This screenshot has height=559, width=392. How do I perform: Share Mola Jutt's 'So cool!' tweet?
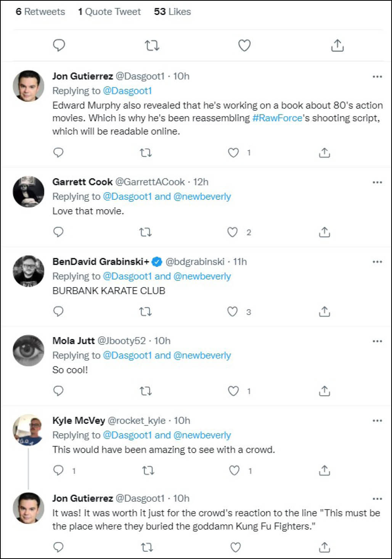click(x=324, y=391)
